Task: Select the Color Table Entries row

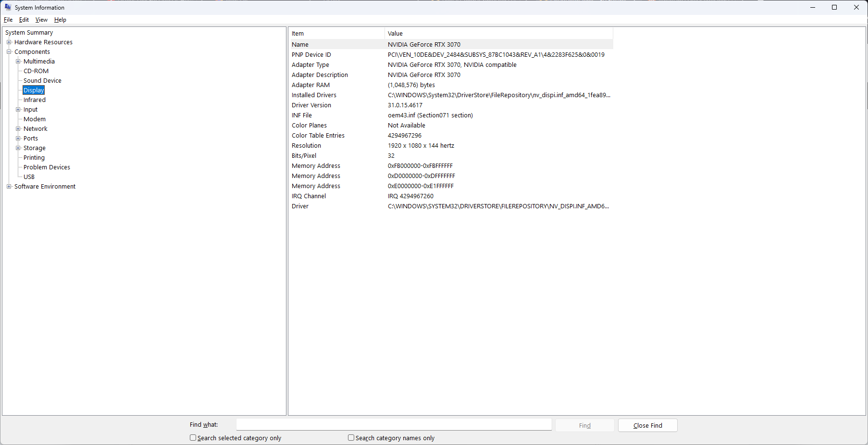Action: [451, 136]
